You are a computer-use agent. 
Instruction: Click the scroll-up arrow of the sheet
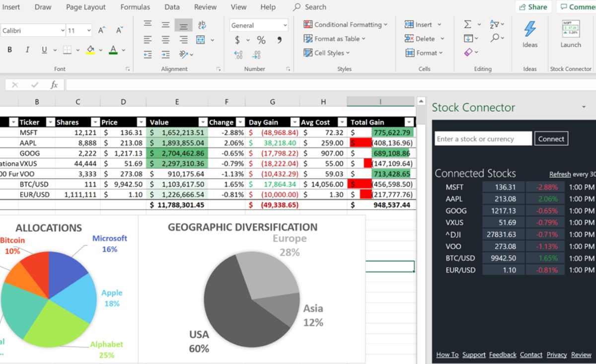(x=422, y=101)
